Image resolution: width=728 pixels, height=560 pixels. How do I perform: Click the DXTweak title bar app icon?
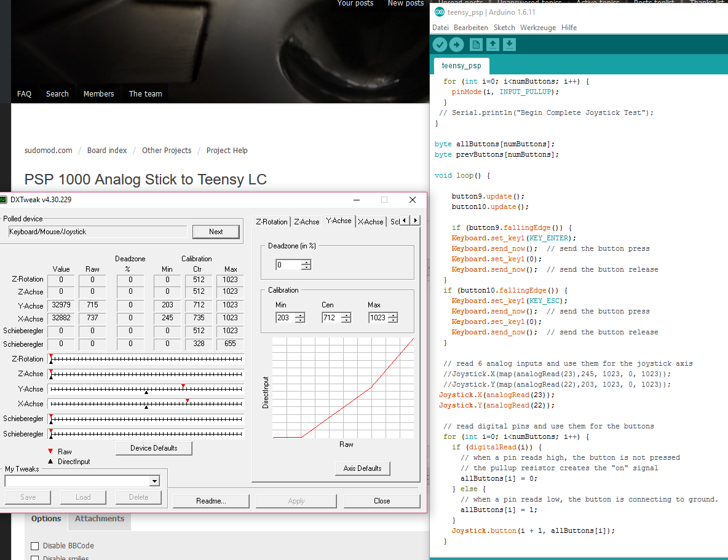pos(3,200)
